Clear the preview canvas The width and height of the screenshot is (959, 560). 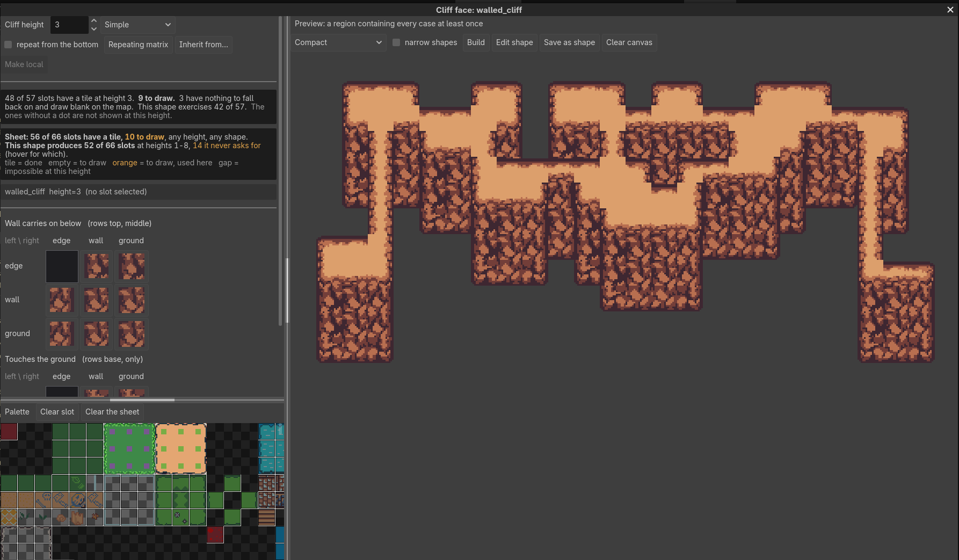pos(629,42)
